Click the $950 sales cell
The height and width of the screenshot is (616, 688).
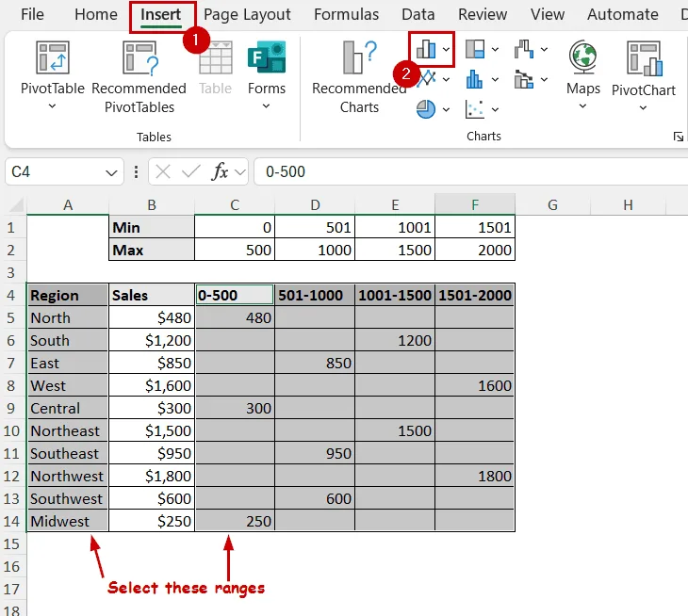(152, 453)
